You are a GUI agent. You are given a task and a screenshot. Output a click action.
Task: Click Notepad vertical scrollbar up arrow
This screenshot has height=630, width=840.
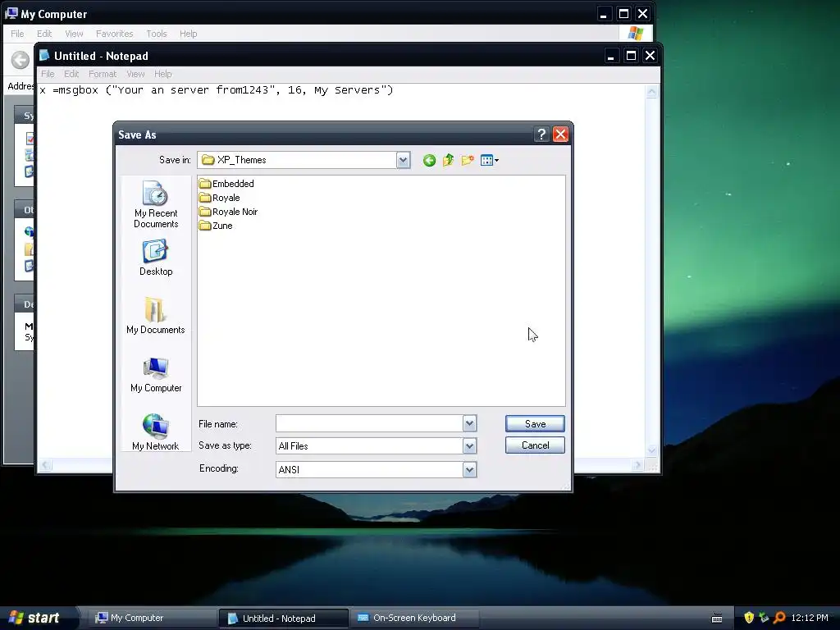pos(651,92)
